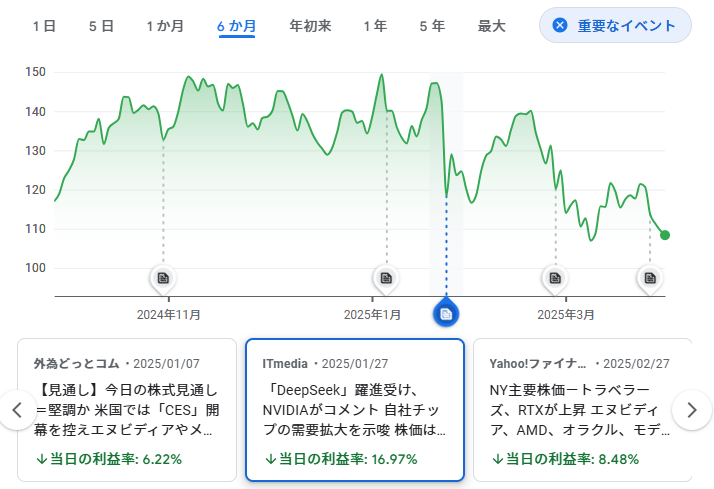This screenshot has width=714, height=489.
Task: Show previous news cards with left arrow
Action: [17, 410]
